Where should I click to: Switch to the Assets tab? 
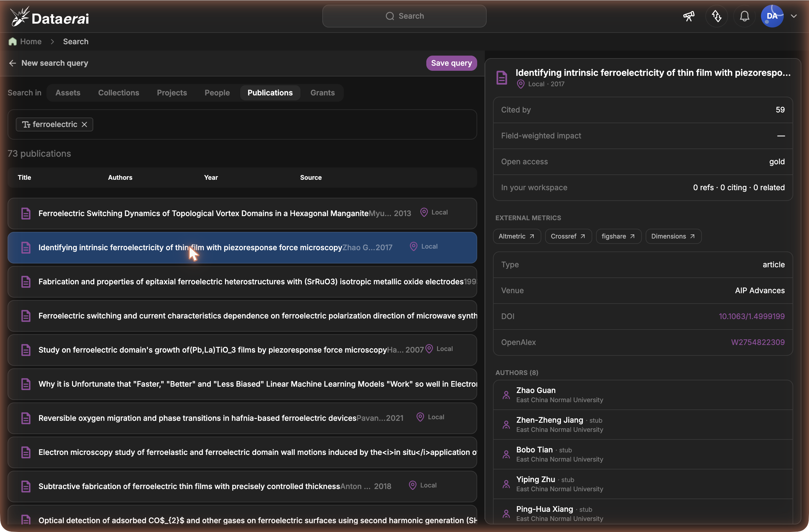tap(68, 93)
